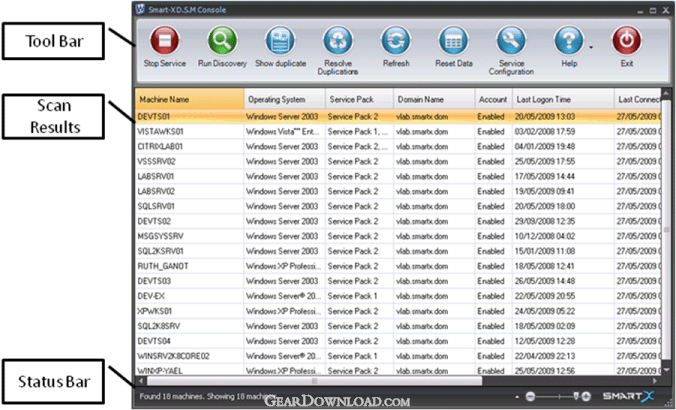Select the SQLSRV01 machine row
The image size is (676, 410).
(398, 207)
